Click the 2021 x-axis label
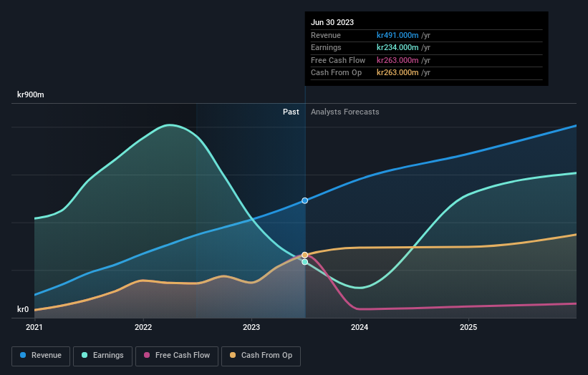Screen dimensions: 588x375 tap(34, 328)
